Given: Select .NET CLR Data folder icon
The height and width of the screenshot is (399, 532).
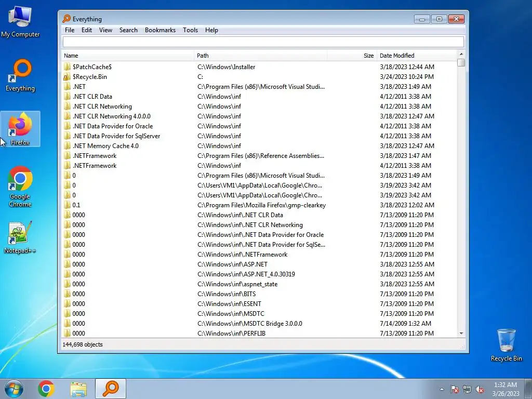Looking at the screenshot, I should 67,96.
